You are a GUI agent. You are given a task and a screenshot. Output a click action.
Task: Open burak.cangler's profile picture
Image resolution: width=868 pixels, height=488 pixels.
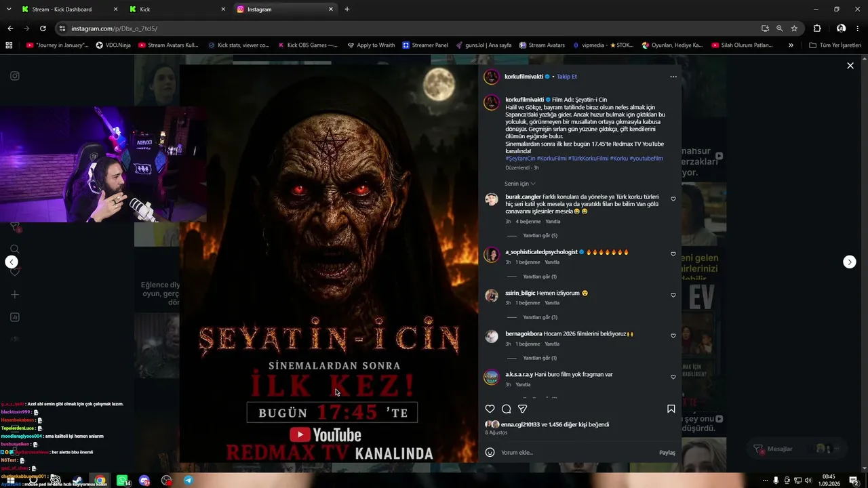click(492, 199)
